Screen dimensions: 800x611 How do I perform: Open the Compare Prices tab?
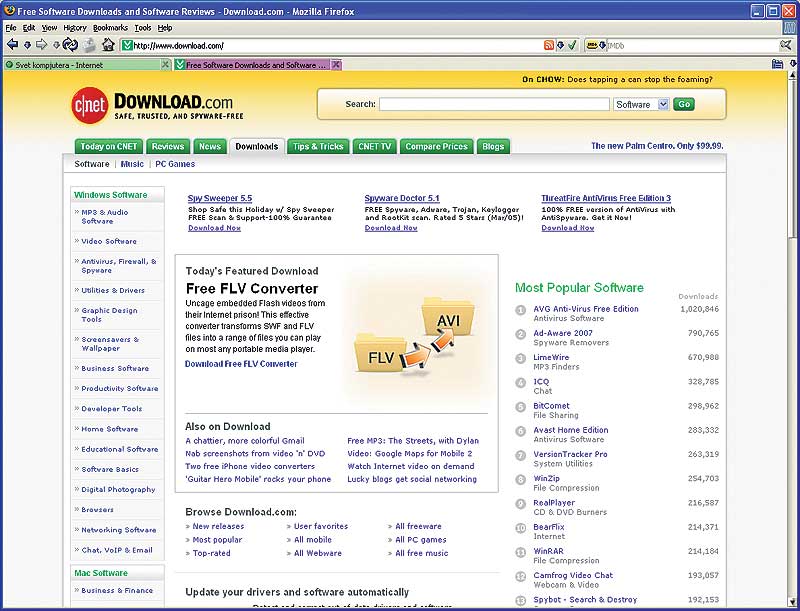pyautogui.click(x=436, y=146)
